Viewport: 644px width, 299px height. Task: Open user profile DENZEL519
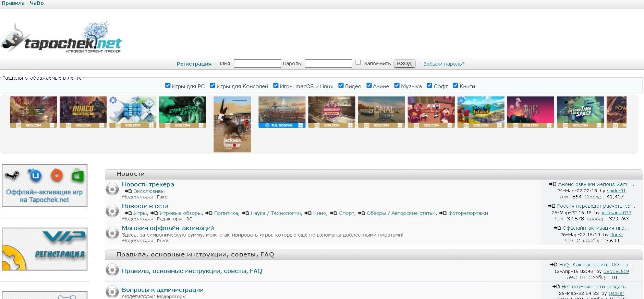click(616, 272)
